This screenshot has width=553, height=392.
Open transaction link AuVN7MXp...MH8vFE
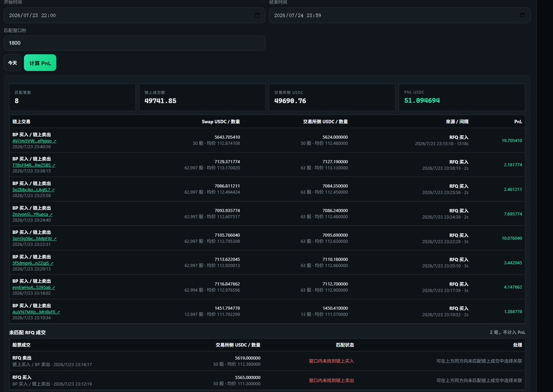[36, 312]
